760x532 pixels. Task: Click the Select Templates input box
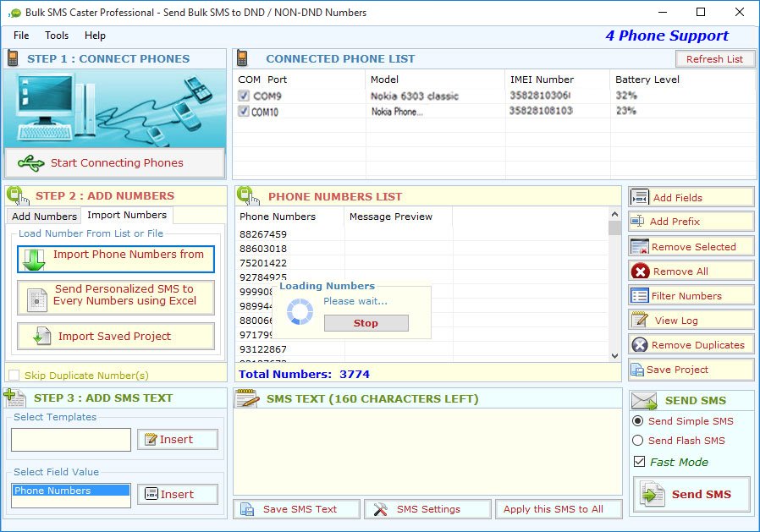point(71,440)
